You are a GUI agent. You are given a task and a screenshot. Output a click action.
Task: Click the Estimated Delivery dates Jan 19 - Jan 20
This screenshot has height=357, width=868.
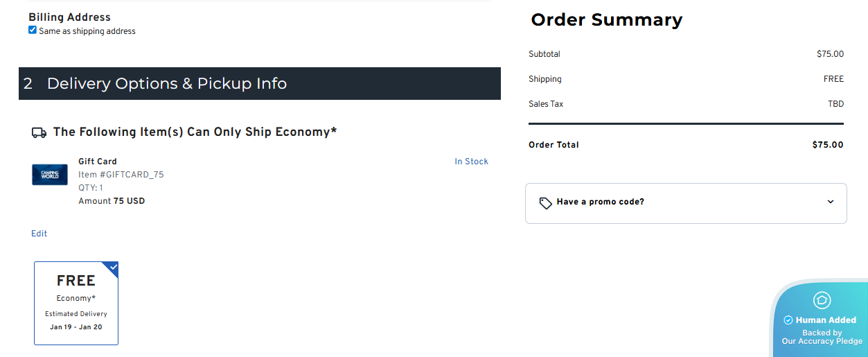coord(76,327)
